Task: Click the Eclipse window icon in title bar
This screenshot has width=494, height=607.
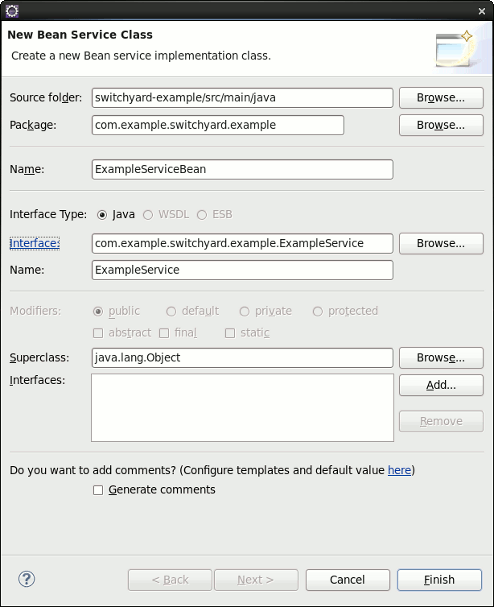Action: [12, 11]
